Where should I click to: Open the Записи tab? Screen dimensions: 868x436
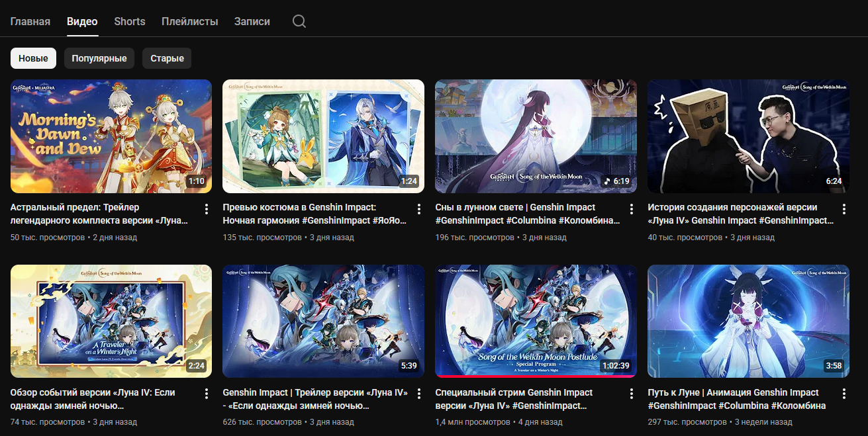click(252, 21)
